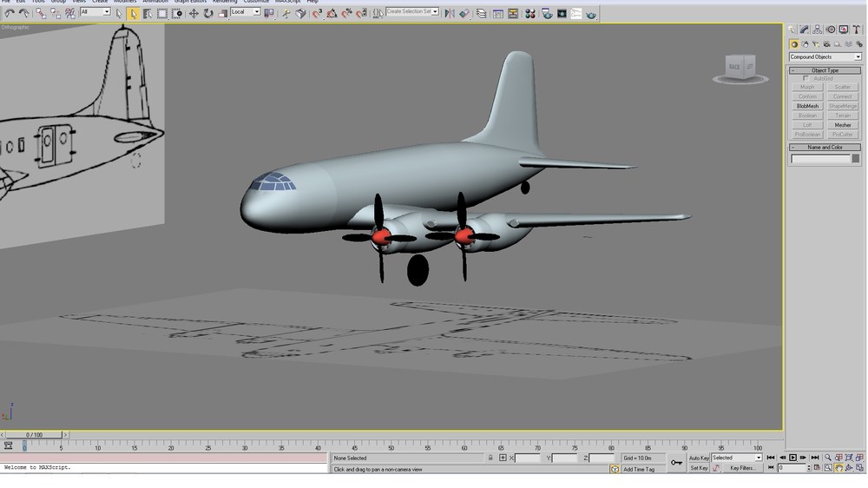Select the Pan View hand icon
Screen dimensions: 868x488
pos(838,468)
